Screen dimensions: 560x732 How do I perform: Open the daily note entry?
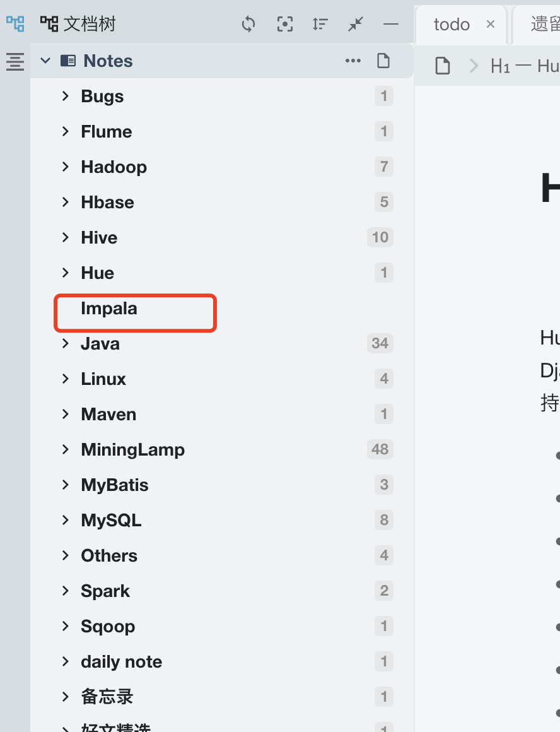[121, 662]
